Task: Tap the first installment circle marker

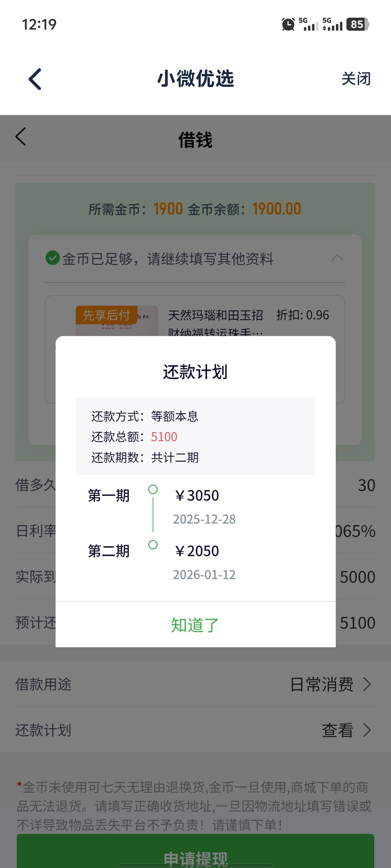Action: coord(153,489)
